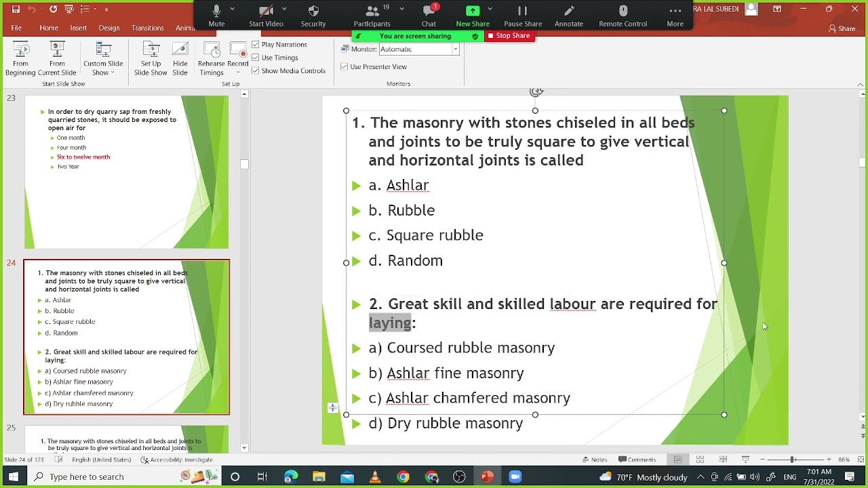Click the zoom in plus button
This screenshot has height=488, width=868.
829,460
